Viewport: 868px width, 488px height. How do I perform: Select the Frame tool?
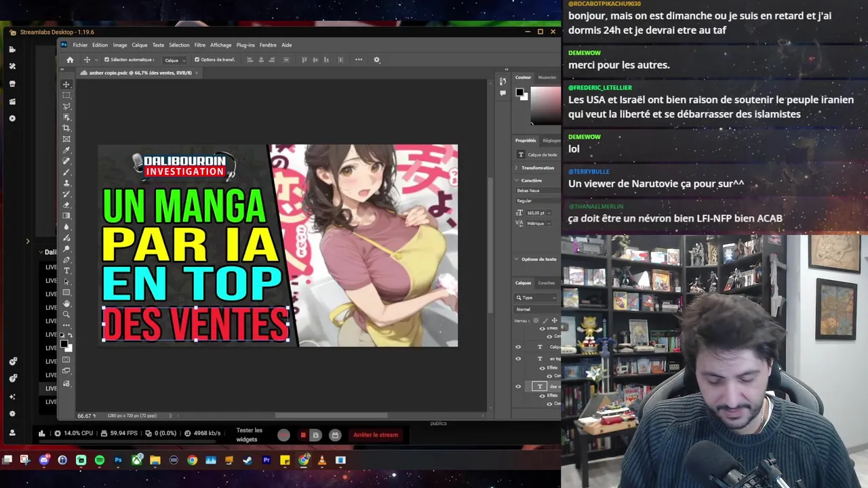pos(66,139)
